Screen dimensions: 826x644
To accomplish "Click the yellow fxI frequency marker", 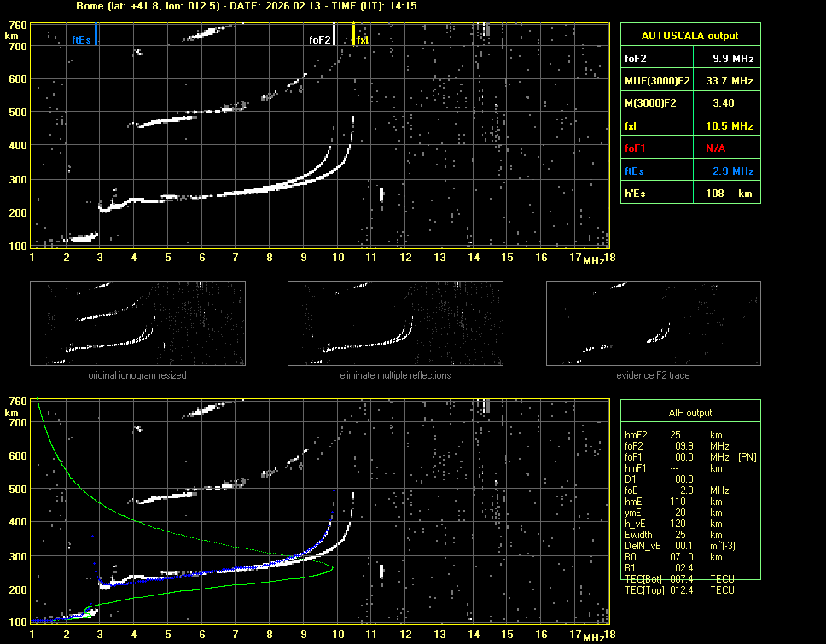I will 354,34.
